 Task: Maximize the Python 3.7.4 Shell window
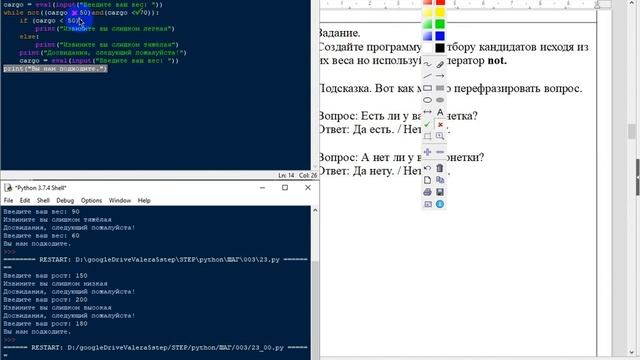pyautogui.click(x=285, y=187)
